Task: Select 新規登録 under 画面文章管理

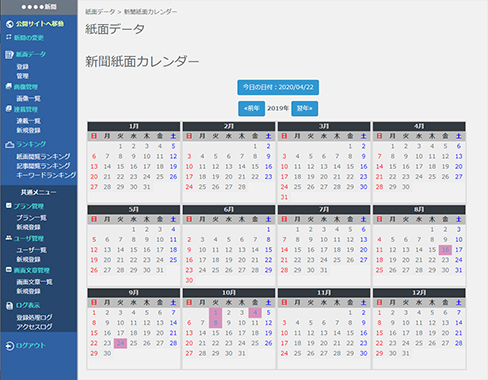Action: [29, 291]
